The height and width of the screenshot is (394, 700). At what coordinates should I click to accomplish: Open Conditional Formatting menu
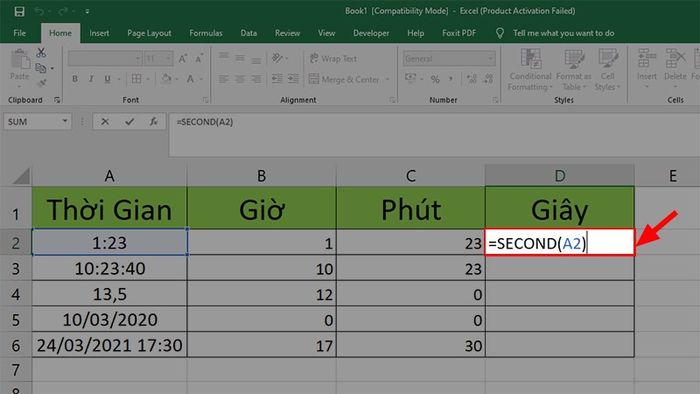coord(530,70)
